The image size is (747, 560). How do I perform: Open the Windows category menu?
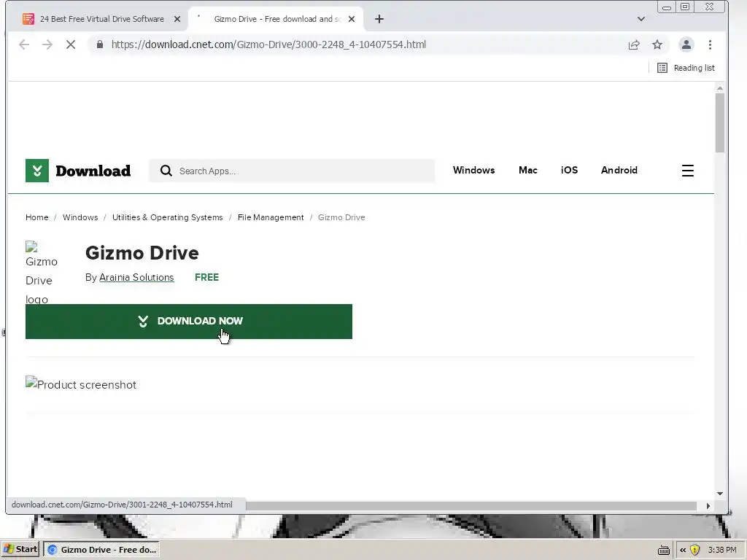pos(473,171)
